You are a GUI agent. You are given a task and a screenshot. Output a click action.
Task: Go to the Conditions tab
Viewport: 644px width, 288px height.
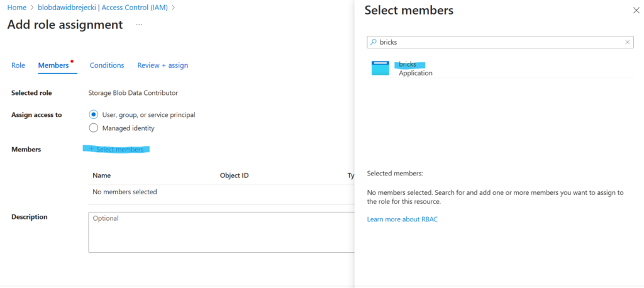107,65
